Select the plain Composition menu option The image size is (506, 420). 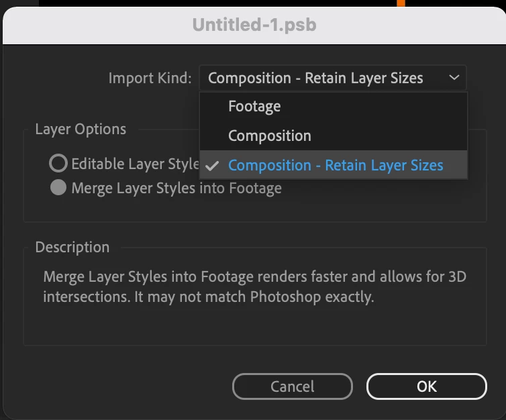coord(269,136)
